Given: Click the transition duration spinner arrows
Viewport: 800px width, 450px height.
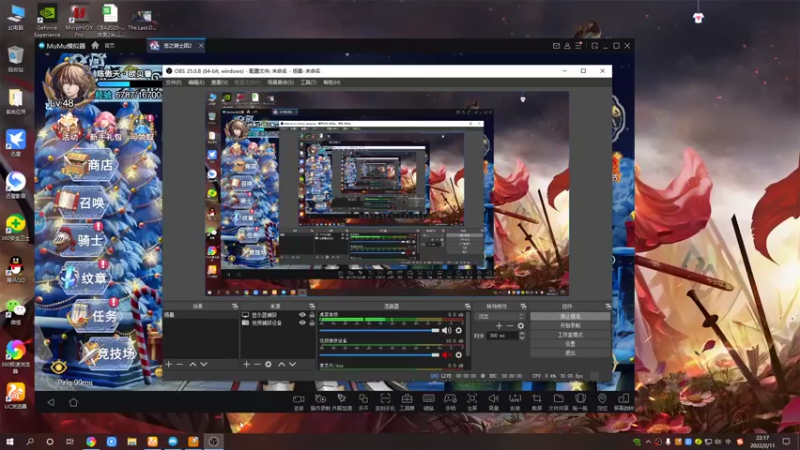Looking at the screenshot, I should click(521, 336).
